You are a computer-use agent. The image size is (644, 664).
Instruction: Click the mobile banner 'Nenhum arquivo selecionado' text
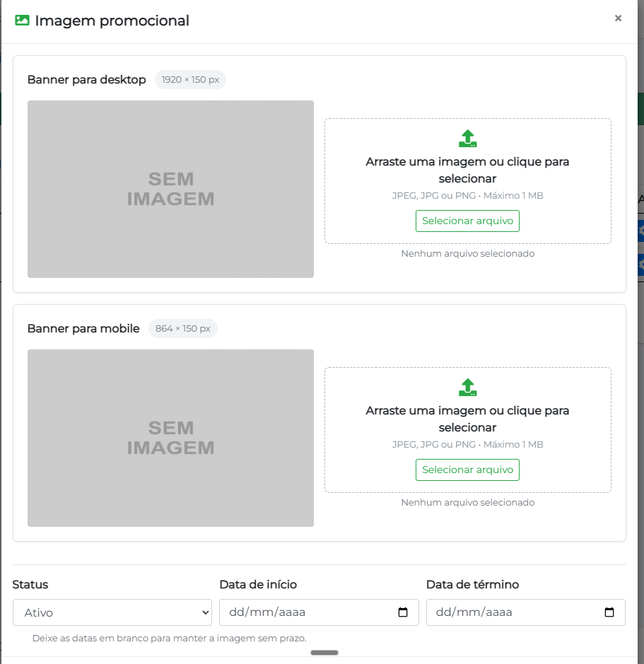pyautogui.click(x=468, y=503)
